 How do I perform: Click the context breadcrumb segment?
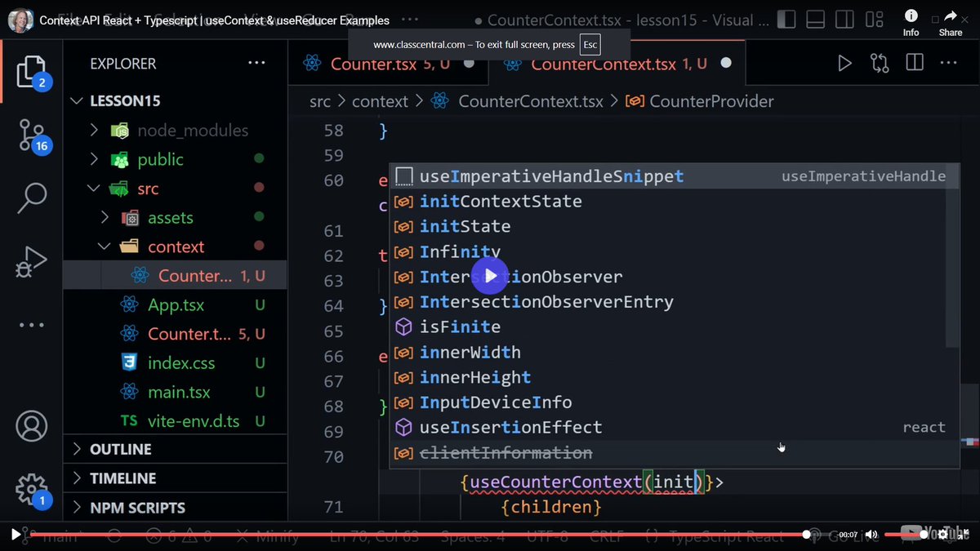click(380, 101)
